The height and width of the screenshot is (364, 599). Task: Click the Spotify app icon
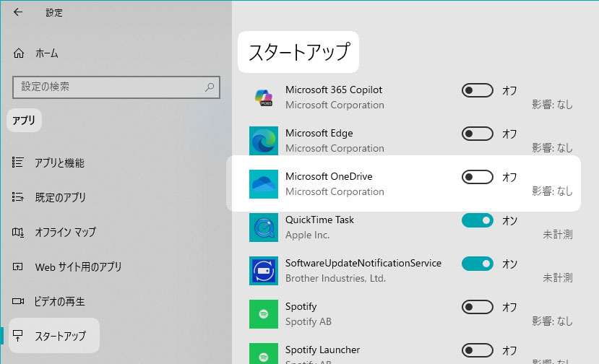tap(264, 314)
